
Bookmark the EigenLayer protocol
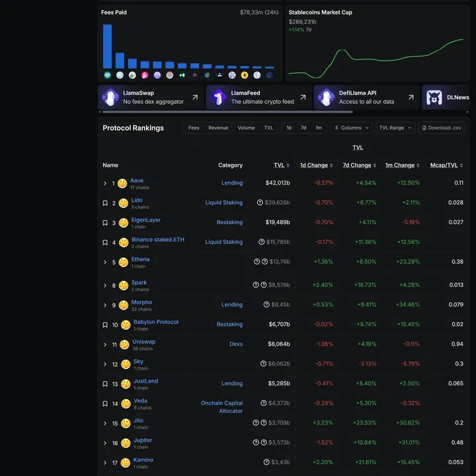[105, 223]
